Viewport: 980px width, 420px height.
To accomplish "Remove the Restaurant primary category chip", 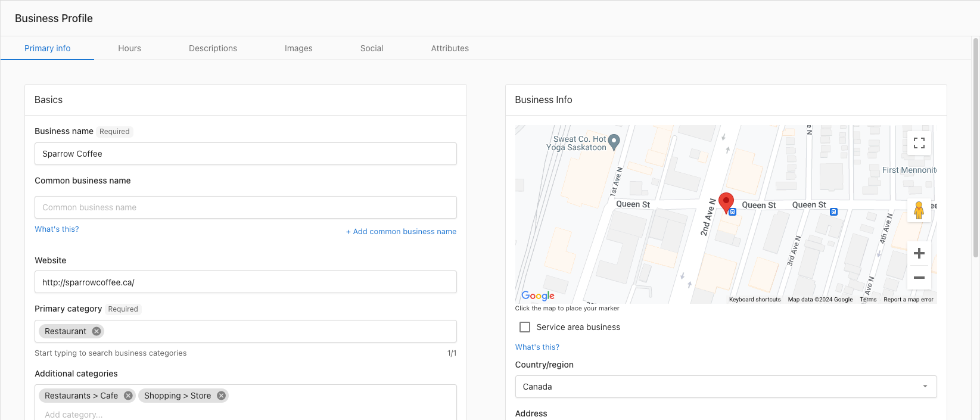I will pyautogui.click(x=97, y=331).
